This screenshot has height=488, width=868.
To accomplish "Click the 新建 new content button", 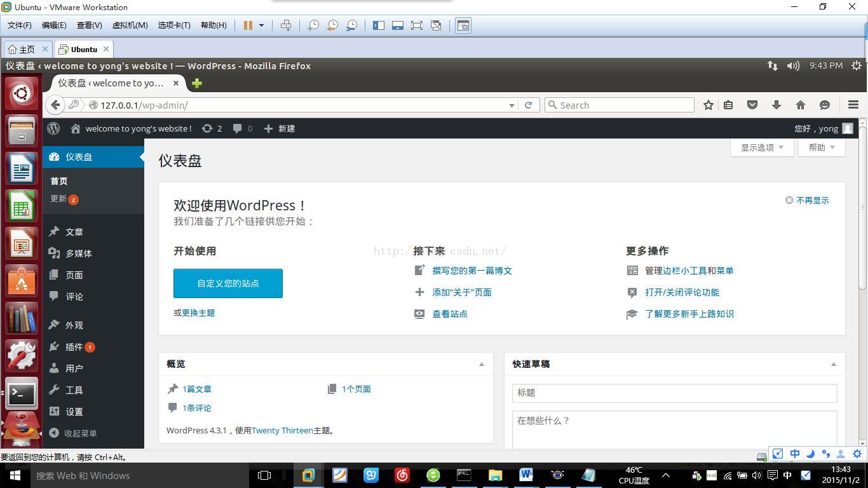I will click(x=280, y=128).
